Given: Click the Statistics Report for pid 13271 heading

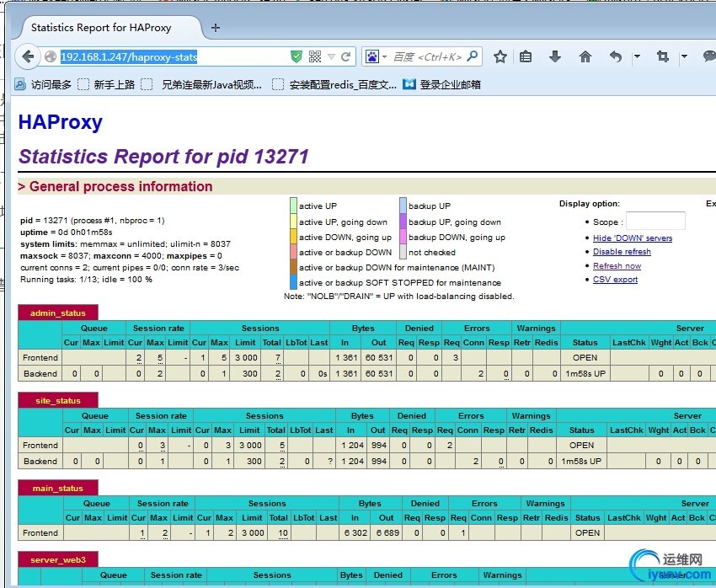Looking at the screenshot, I should (163, 156).
